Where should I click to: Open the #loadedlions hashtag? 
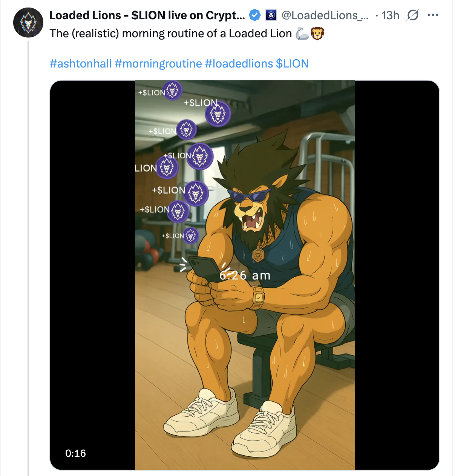[x=239, y=63]
